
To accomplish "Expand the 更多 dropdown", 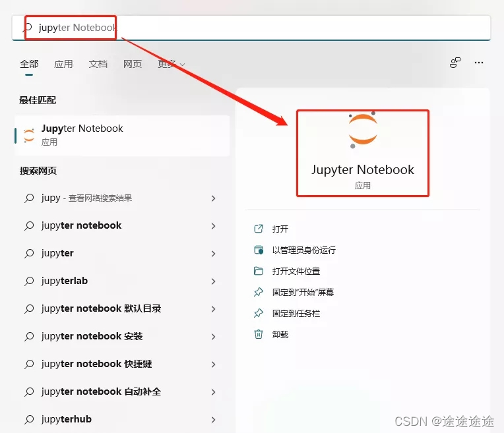I will 171,64.
